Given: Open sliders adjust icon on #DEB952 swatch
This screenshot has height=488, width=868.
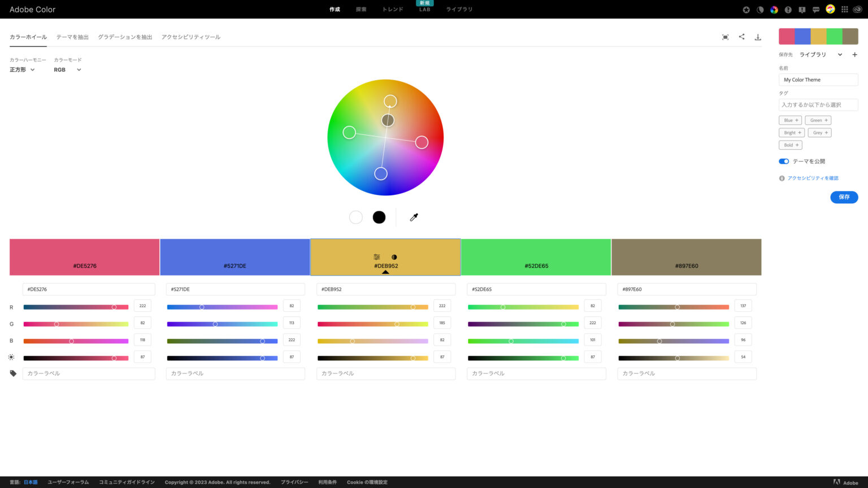Looking at the screenshot, I should pyautogui.click(x=377, y=257).
